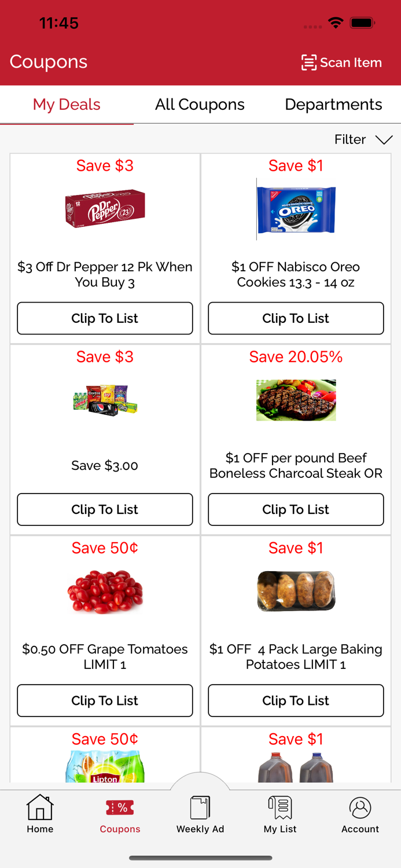Open the Departments tab
The image size is (401, 868).
tap(333, 105)
